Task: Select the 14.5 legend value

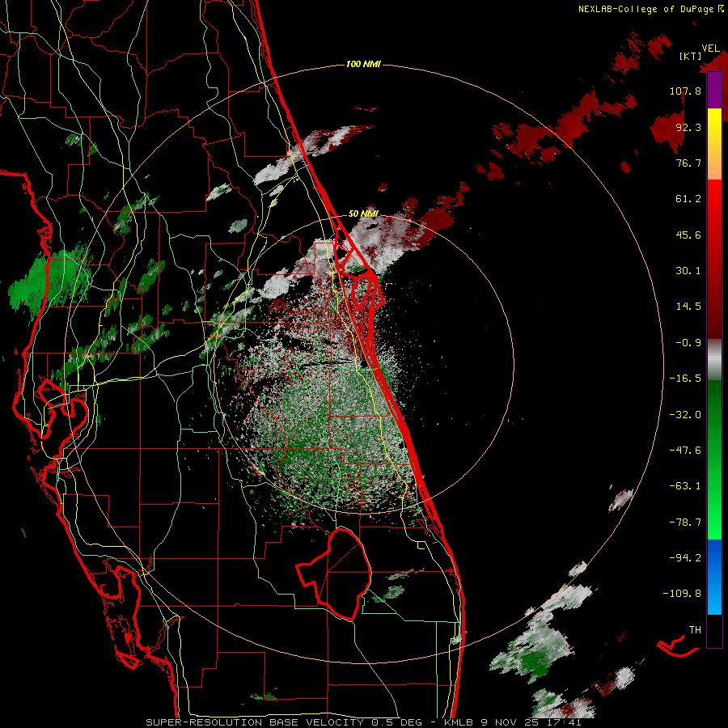Action: pos(688,307)
